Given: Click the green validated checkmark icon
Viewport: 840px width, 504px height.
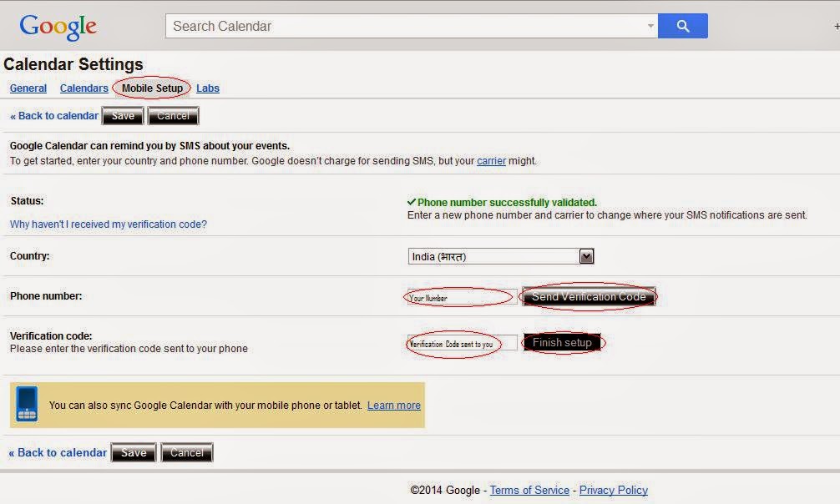Looking at the screenshot, I should point(412,202).
